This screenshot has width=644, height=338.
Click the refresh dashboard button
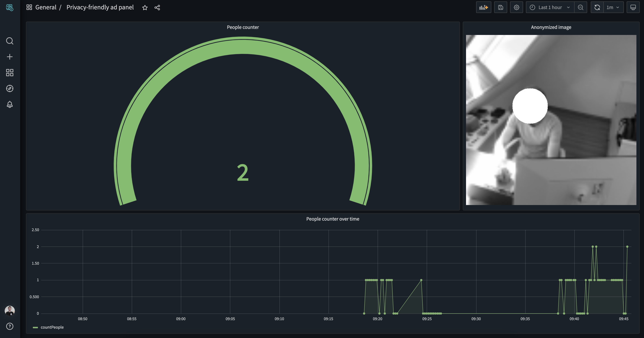pyautogui.click(x=597, y=8)
